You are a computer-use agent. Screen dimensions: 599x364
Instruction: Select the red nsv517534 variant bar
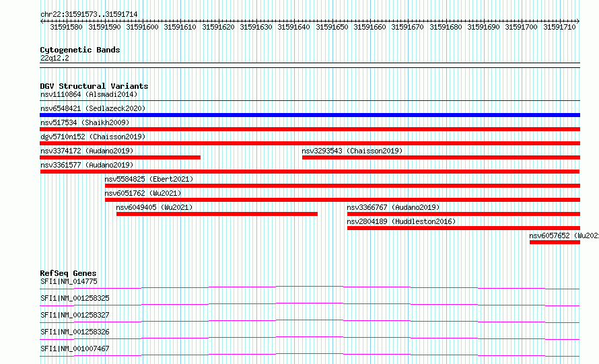pyautogui.click(x=310, y=129)
